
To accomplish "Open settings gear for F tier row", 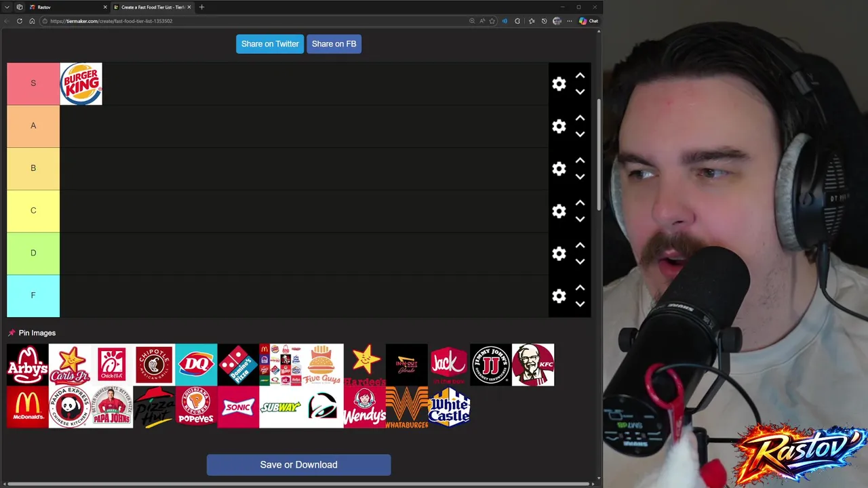I will [x=559, y=296].
